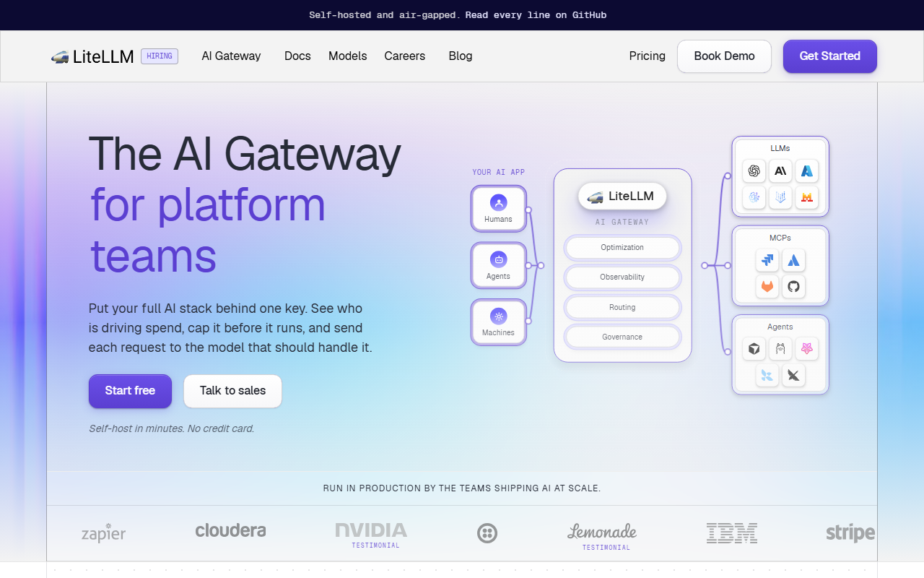Open the NVIDIA testimonial logo
The width and height of the screenshot is (924, 578).
pos(371,531)
